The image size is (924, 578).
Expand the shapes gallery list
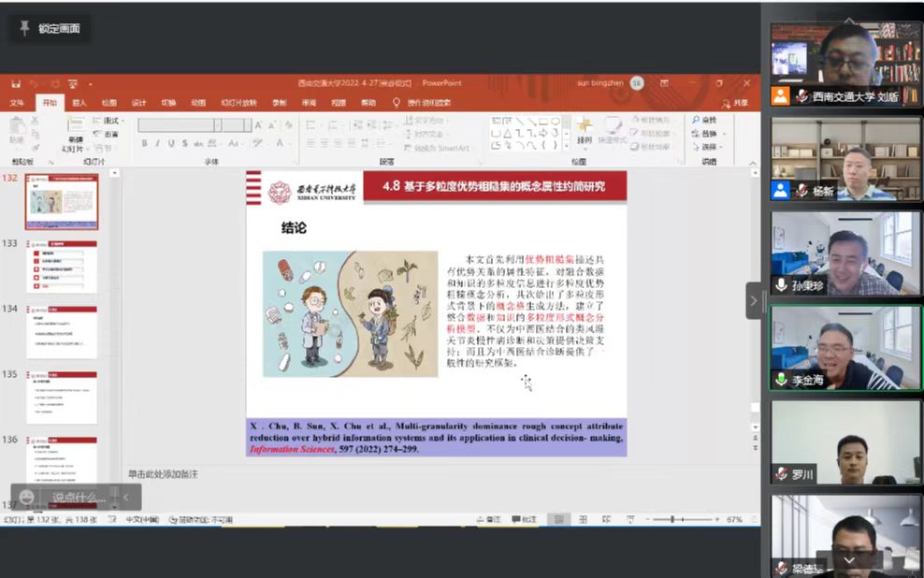(566, 145)
